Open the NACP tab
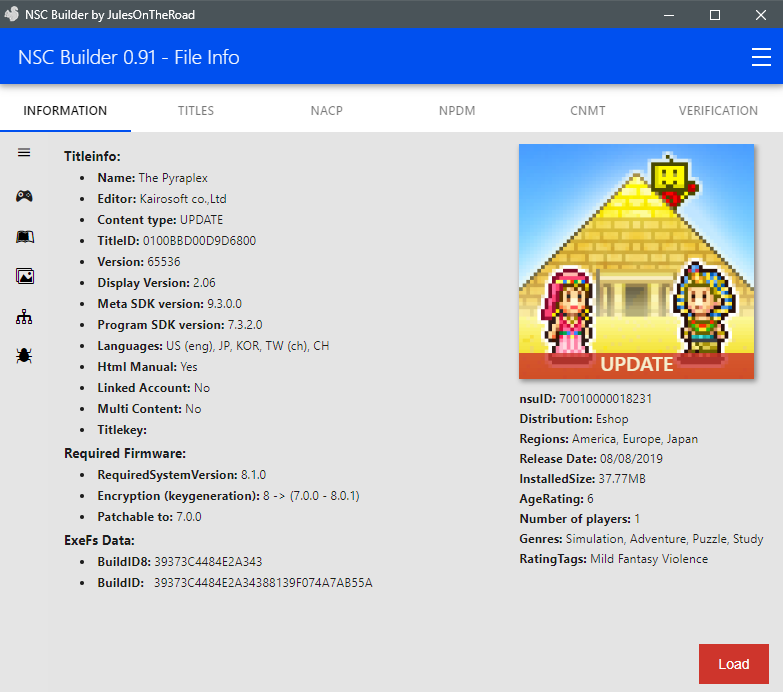783x692 pixels. tap(327, 110)
